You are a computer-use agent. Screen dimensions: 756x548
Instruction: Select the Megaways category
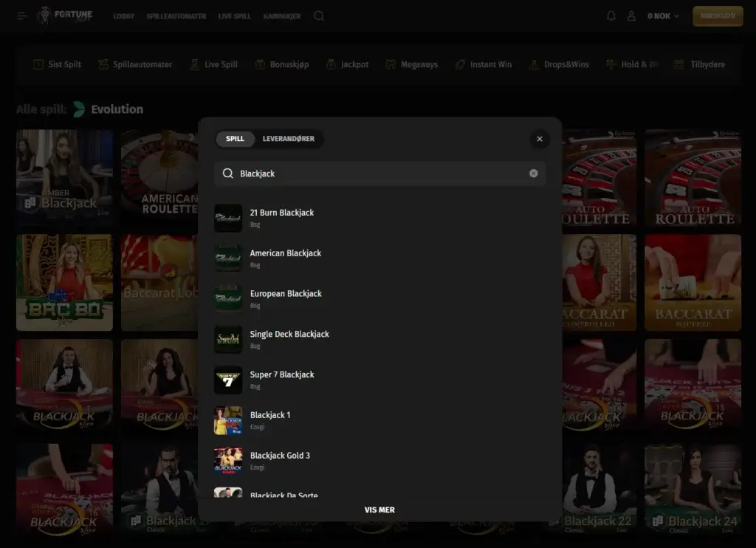412,64
